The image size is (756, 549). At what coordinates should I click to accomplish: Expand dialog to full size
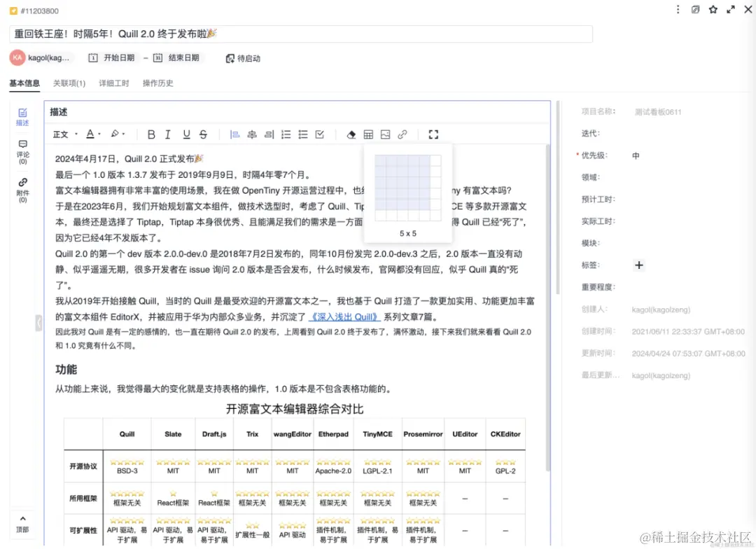coord(731,10)
